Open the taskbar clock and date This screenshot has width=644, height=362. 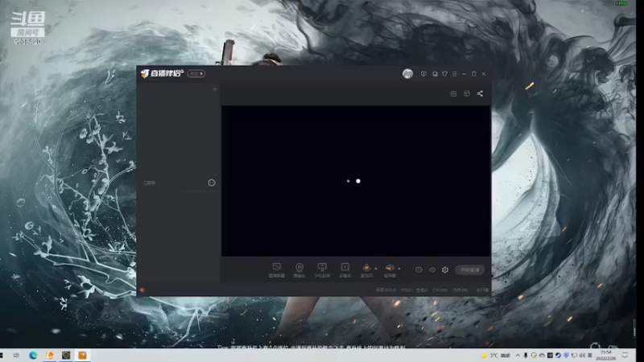606,355
